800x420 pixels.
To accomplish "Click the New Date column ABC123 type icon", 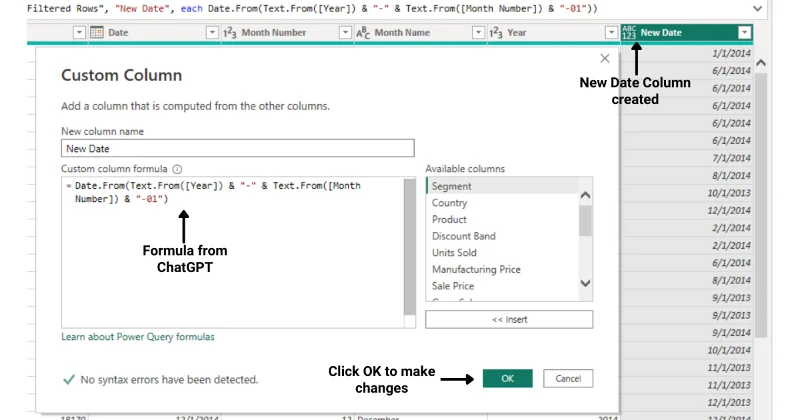I will pos(629,33).
